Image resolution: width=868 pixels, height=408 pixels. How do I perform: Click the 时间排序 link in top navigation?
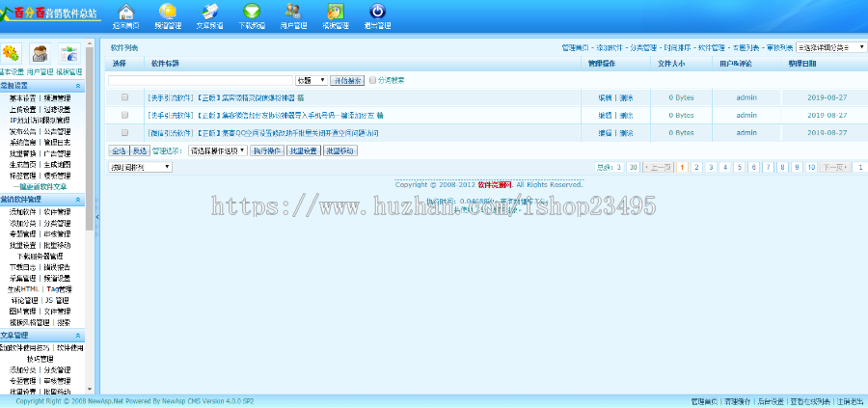coord(677,48)
